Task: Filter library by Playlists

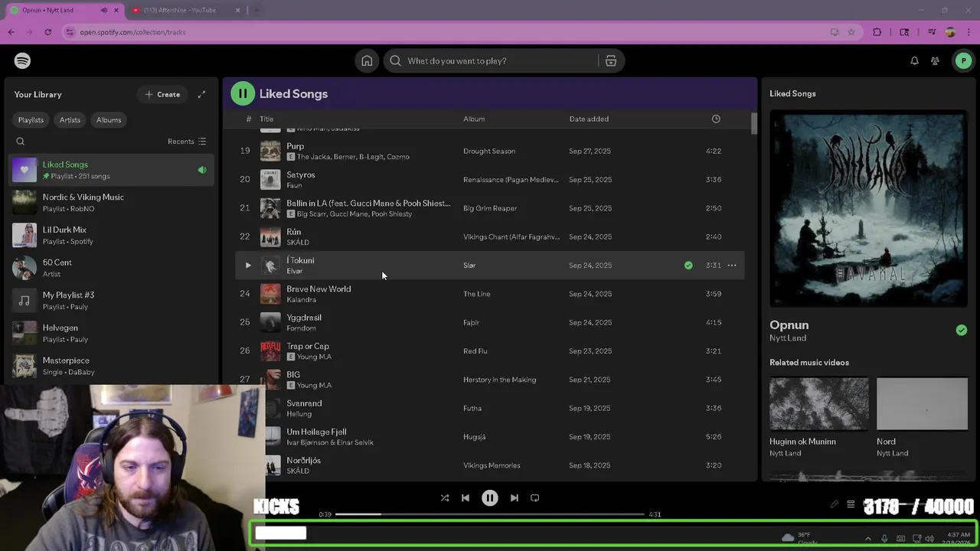Action: click(x=31, y=120)
